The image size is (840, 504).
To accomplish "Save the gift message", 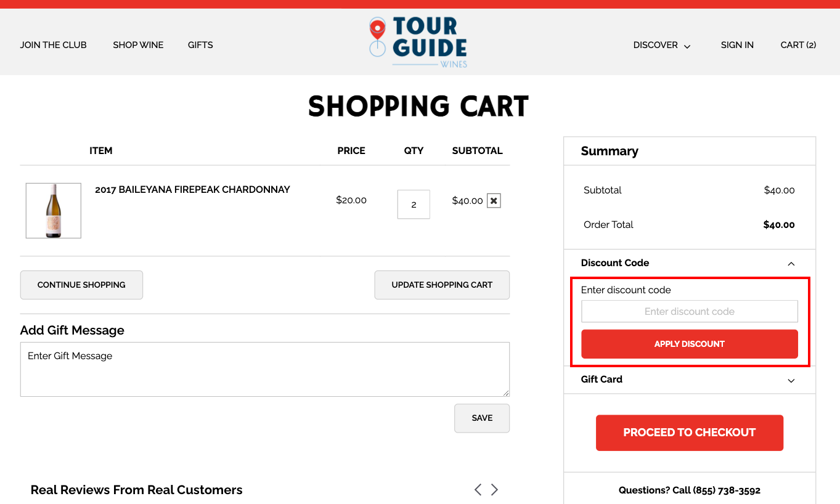I will tap(482, 418).
